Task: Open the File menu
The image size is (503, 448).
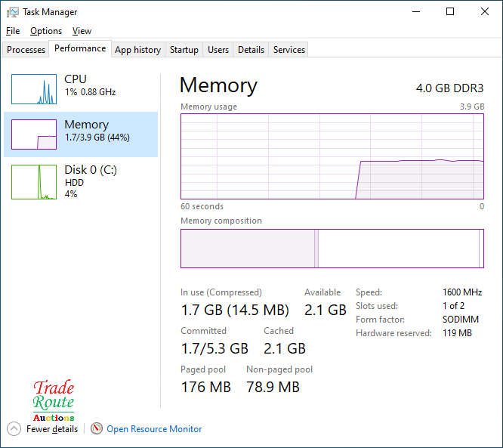Action: pos(13,31)
